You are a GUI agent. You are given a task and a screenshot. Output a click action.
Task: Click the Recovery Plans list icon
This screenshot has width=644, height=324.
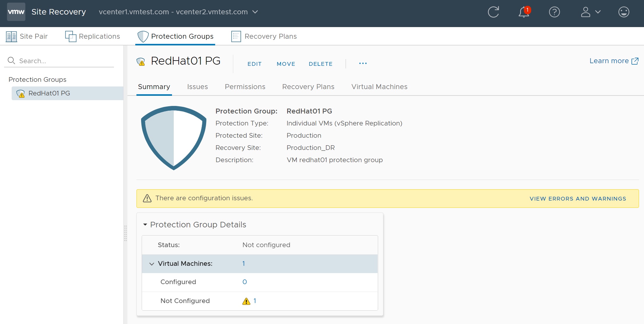(236, 36)
